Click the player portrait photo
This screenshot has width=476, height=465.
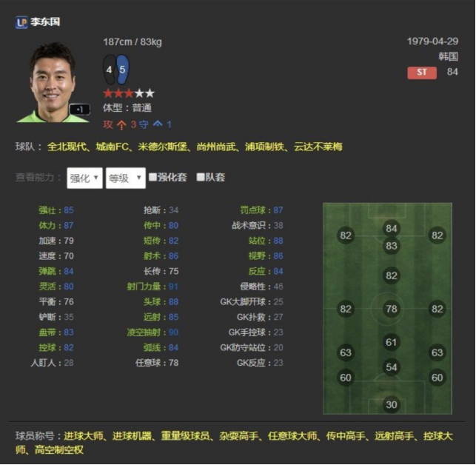53,82
